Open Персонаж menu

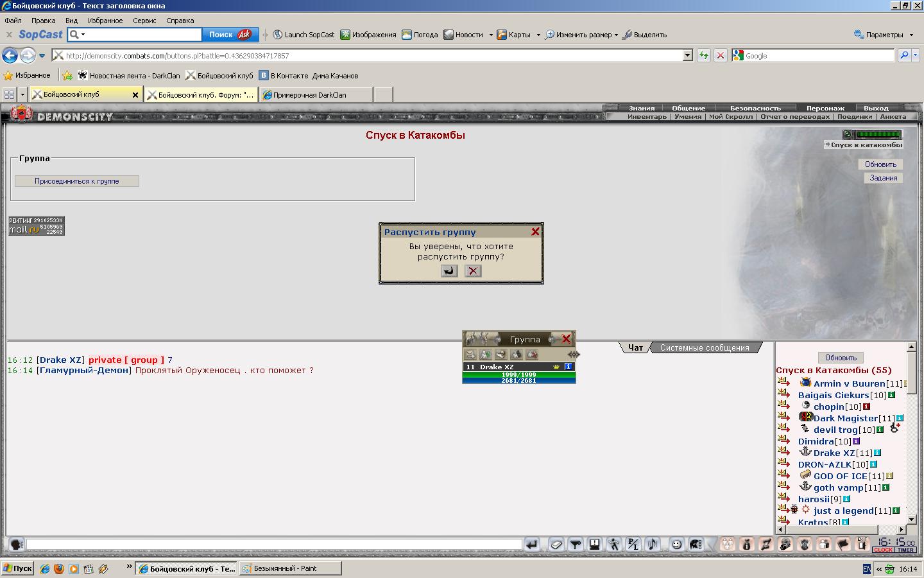click(825, 108)
